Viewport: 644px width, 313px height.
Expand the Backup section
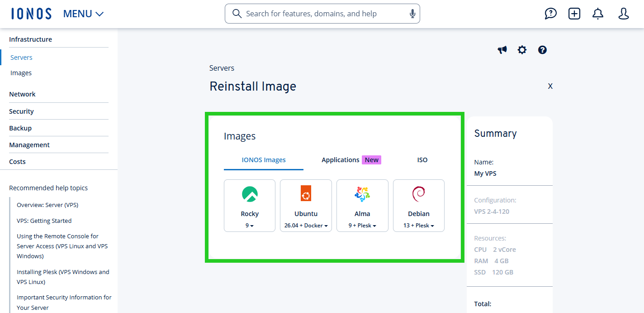[20, 128]
